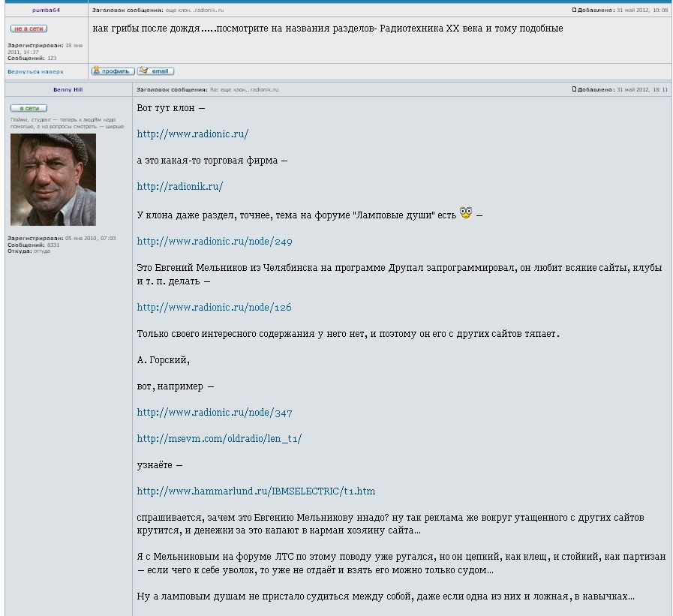Image resolution: width=673 pixels, height=616 pixels.
Task: Click Benny Hill's avatar photo
Action: pyautogui.click(x=53, y=179)
